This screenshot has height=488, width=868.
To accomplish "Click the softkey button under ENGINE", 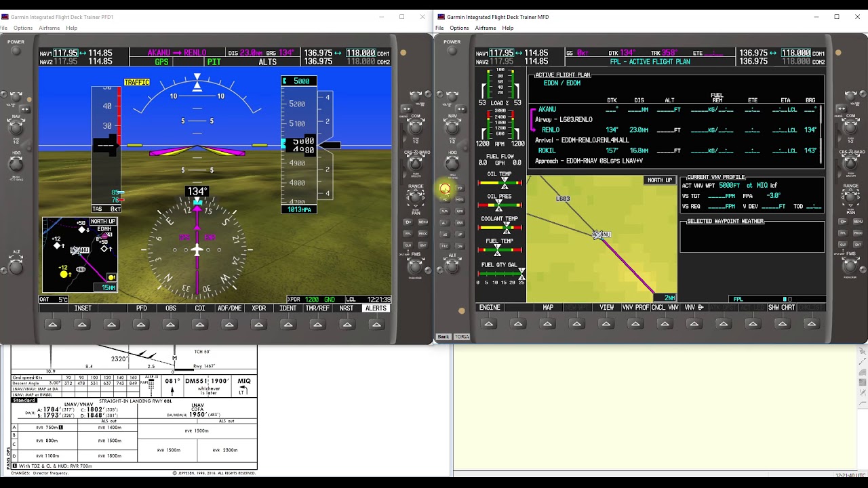I will [x=489, y=324].
